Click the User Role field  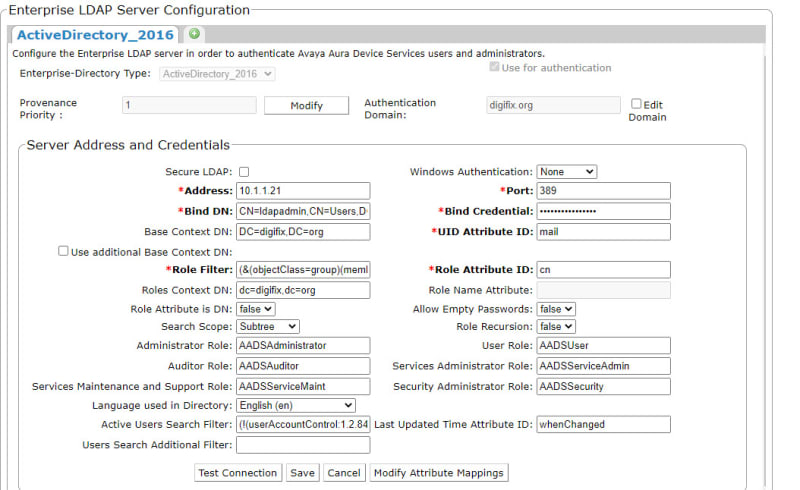(x=604, y=346)
